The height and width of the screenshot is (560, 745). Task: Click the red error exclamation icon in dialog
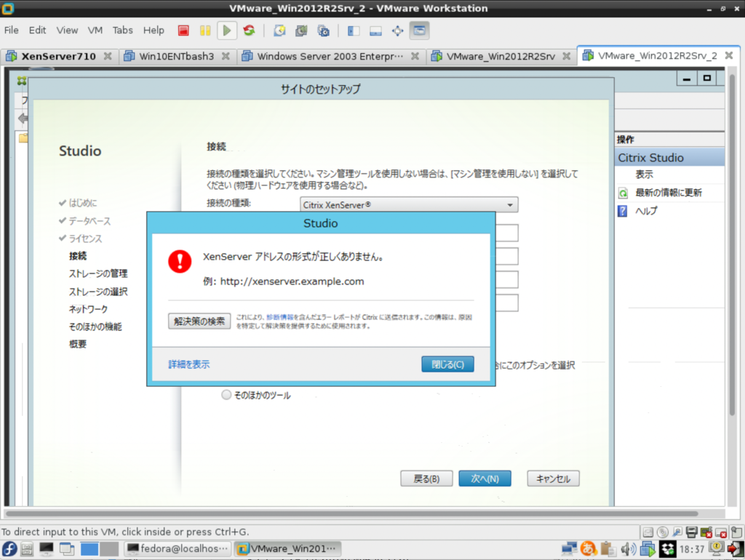180,261
